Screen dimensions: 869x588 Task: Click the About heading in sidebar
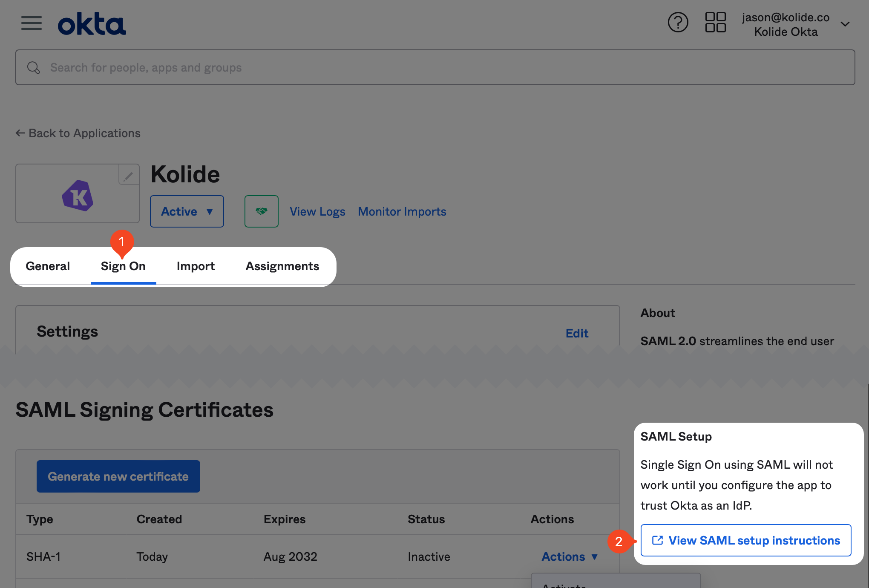[x=658, y=313]
